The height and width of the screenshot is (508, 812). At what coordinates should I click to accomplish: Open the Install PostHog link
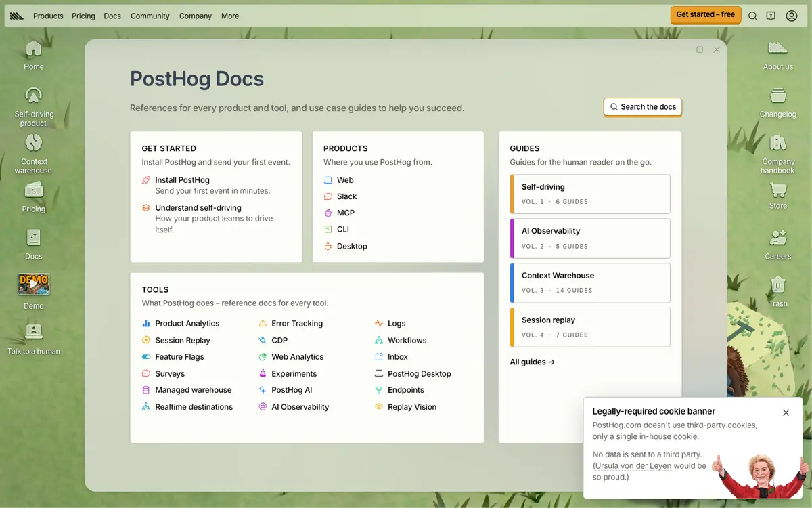(182, 180)
